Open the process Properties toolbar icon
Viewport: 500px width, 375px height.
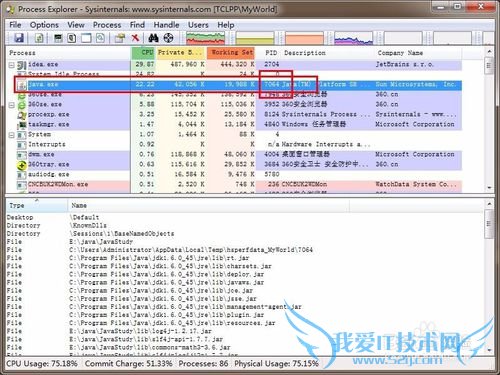(x=120, y=38)
